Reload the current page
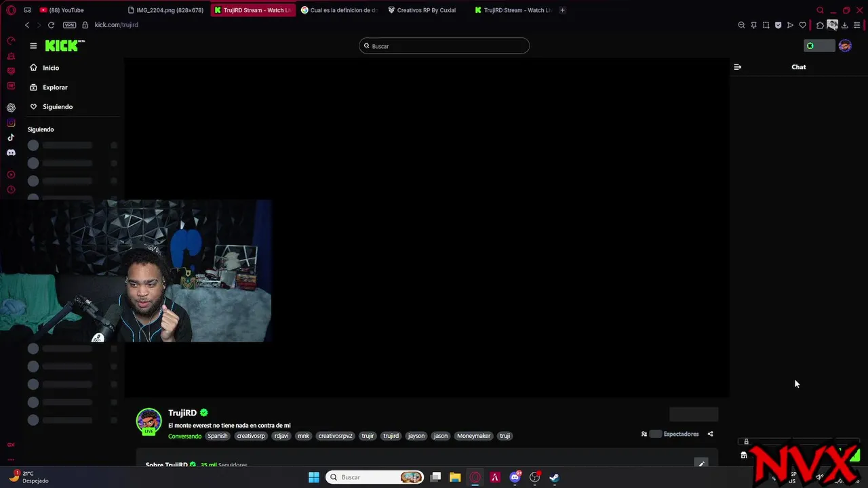 (x=51, y=25)
